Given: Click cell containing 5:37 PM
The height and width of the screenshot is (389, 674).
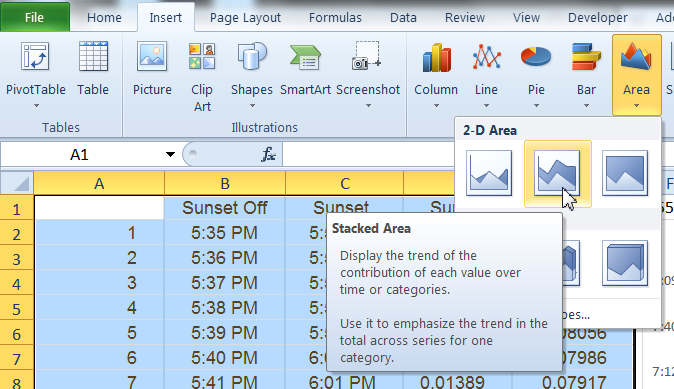Looking at the screenshot, I should click(x=225, y=283).
